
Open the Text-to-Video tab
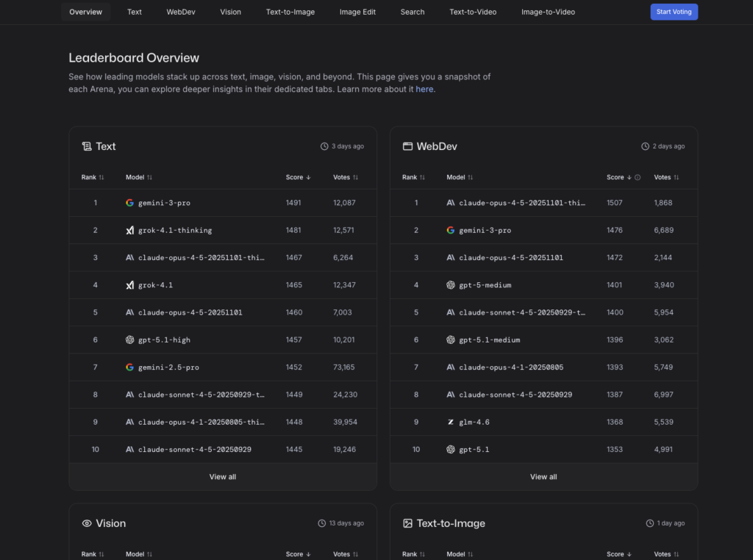click(x=473, y=12)
